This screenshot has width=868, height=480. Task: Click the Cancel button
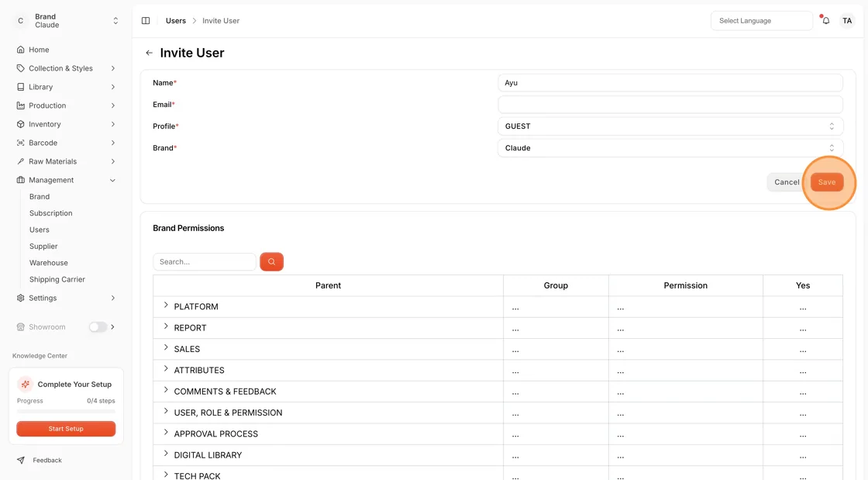pyautogui.click(x=787, y=182)
